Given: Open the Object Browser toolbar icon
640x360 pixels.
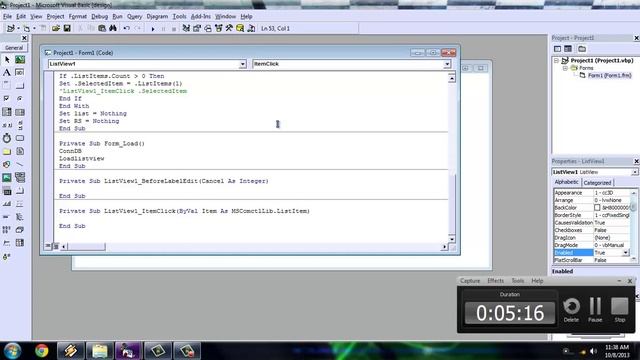Looking at the screenshot, I should 218,28.
